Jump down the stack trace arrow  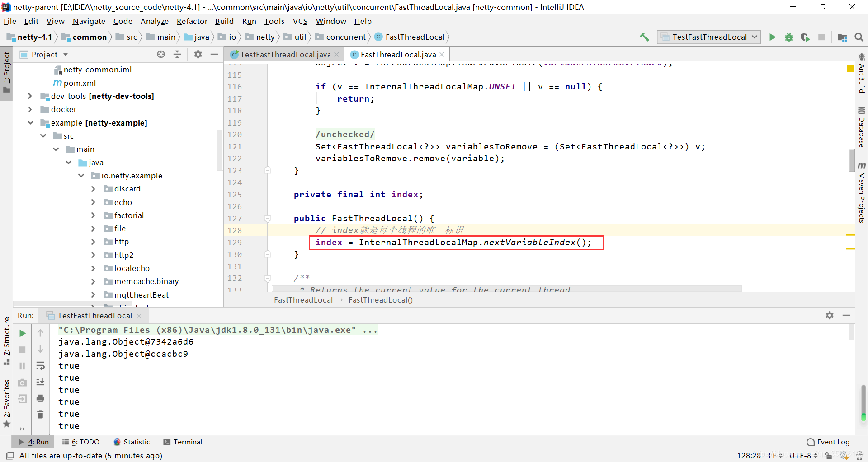(40, 350)
